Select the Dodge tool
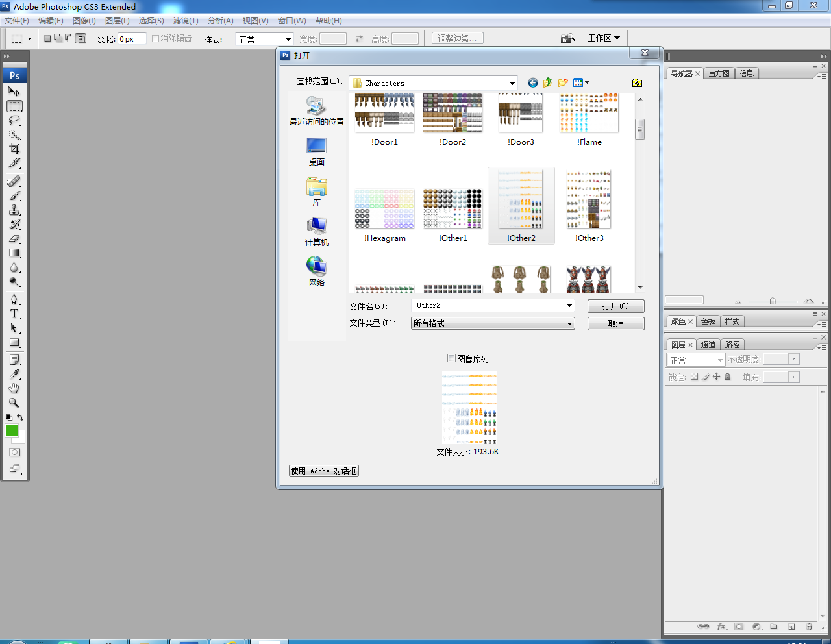 tap(14, 281)
